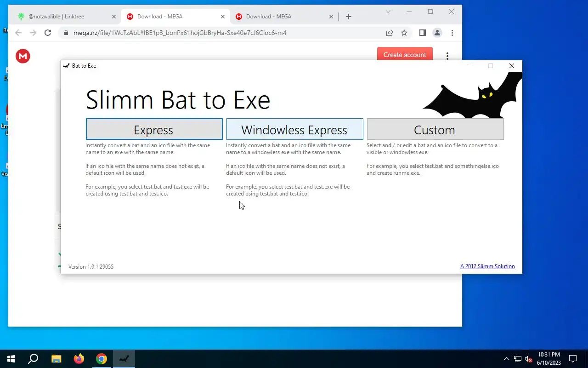
Task: Maximize the Chrome window
Action: 430,11
